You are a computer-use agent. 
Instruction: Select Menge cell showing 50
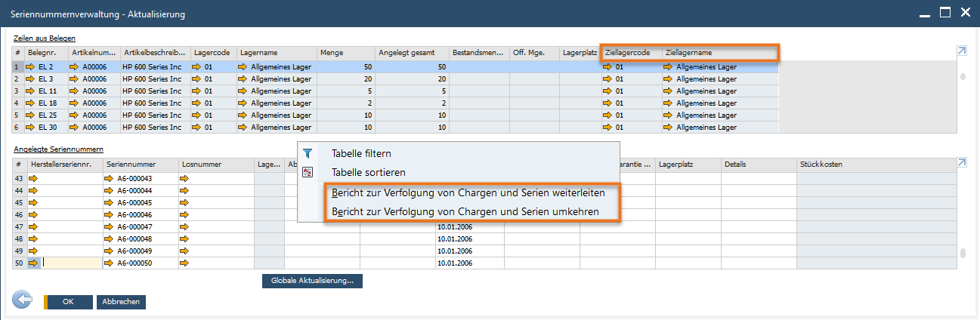point(346,67)
